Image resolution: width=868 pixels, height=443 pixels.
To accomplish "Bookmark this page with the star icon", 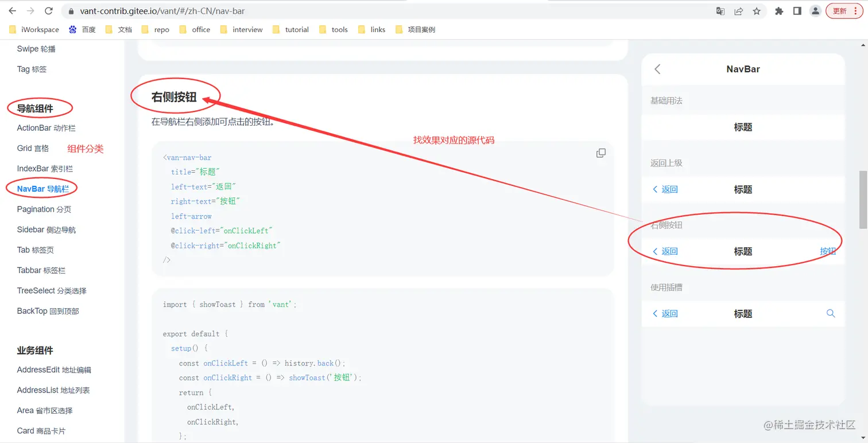I will pos(757,11).
